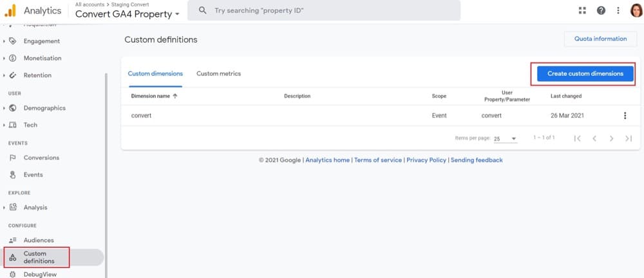Open the Items per page dropdown
The width and height of the screenshot is (644, 278).
506,138
